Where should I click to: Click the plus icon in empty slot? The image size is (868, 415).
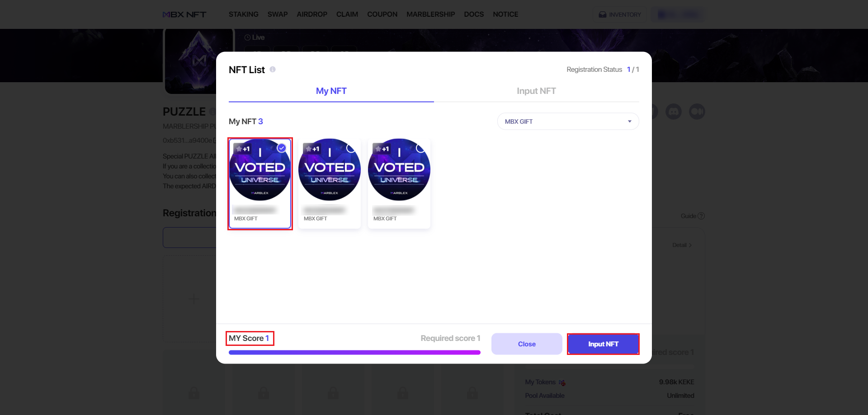pos(193,299)
